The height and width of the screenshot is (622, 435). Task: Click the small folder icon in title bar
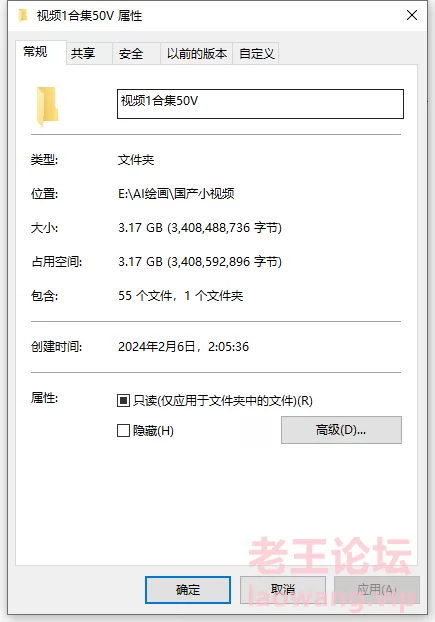[23, 15]
